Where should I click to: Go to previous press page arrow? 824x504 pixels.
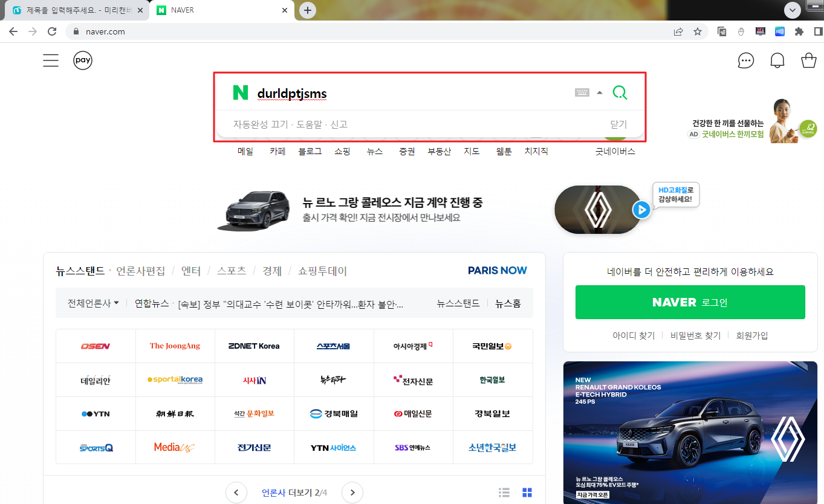[x=236, y=492]
